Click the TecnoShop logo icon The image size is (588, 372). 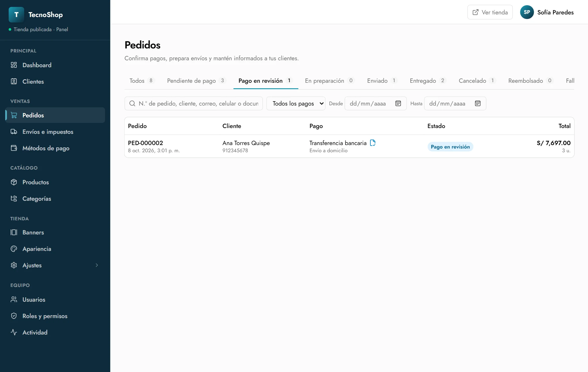(16, 15)
